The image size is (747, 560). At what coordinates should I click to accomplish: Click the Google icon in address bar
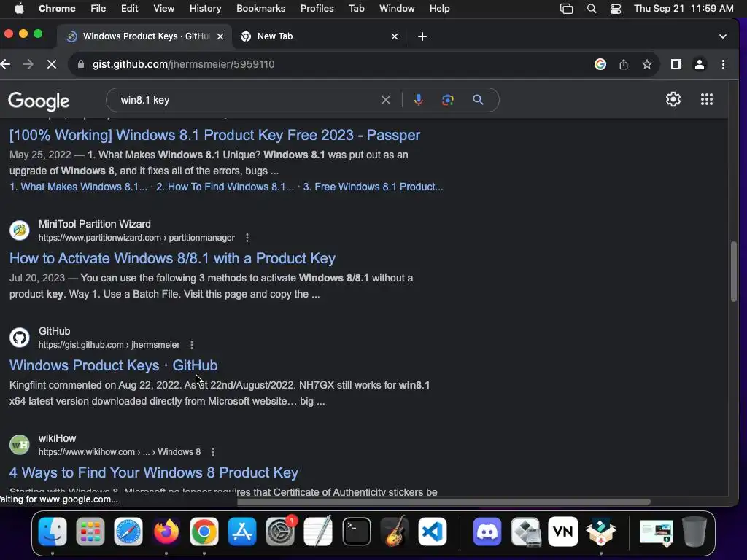(600, 64)
